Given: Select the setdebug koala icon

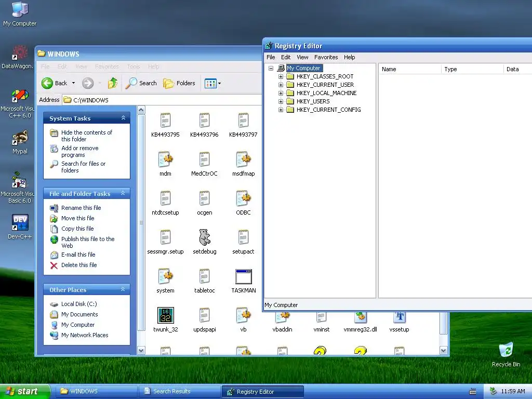Looking at the screenshot, I should (204, 237).
